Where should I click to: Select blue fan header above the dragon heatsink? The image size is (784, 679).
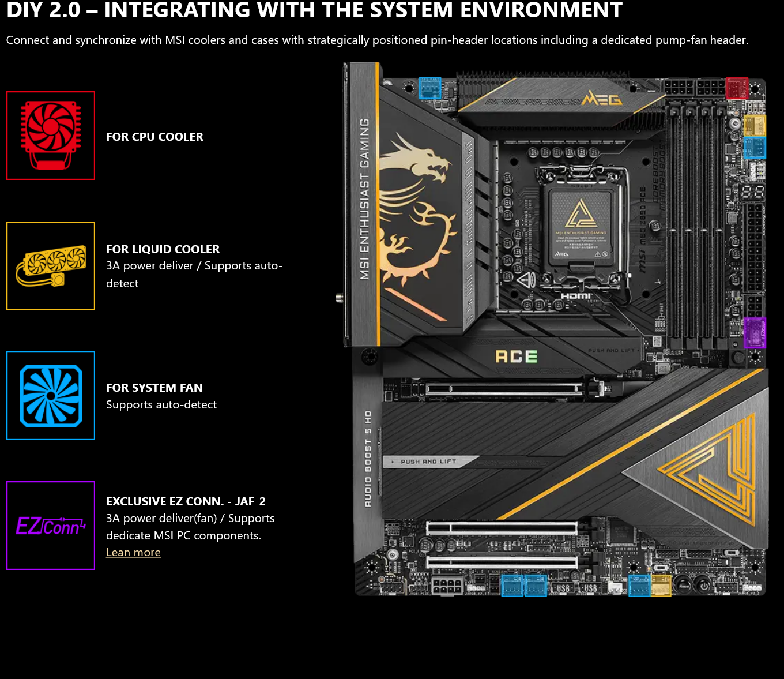tap(429, 88)
